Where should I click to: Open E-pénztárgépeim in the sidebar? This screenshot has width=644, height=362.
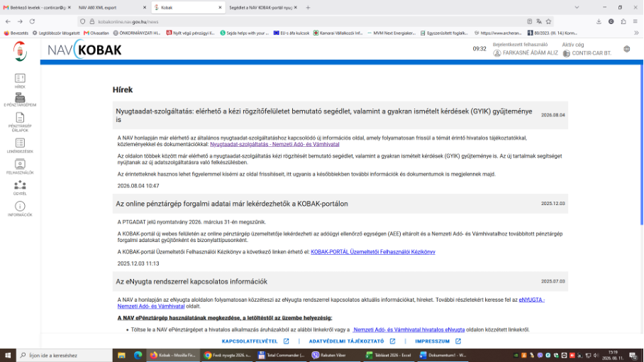coord(20,100)
